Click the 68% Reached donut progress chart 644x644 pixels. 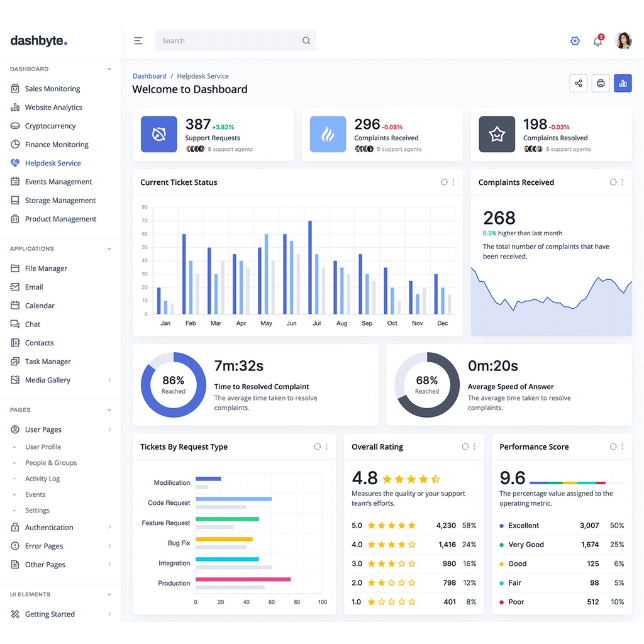pyautogui.click(x=427, y=385)
